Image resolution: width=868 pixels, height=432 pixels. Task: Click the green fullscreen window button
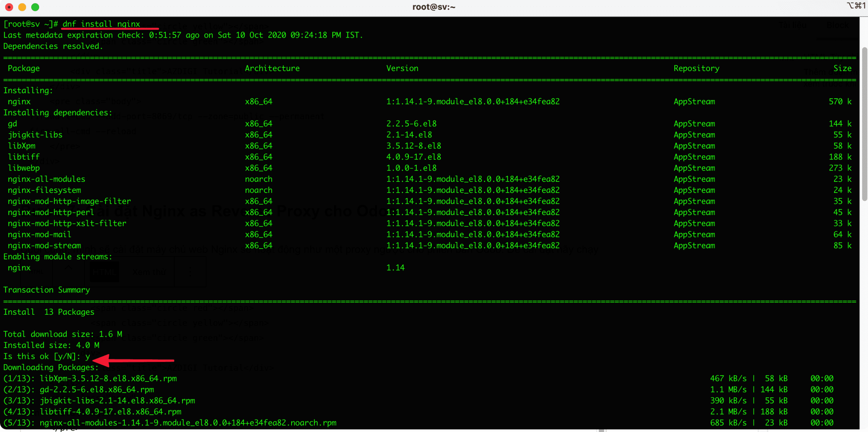35,7
